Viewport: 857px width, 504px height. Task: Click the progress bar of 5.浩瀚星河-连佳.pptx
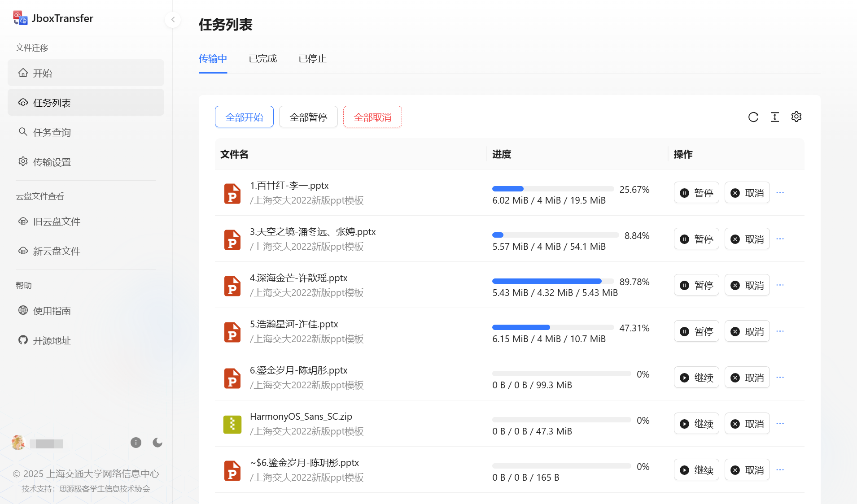point(553,327)
